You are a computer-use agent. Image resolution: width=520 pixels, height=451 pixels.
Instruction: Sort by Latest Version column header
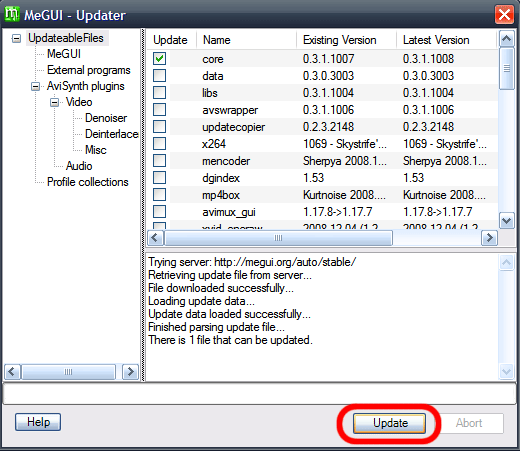coord(446,40)
